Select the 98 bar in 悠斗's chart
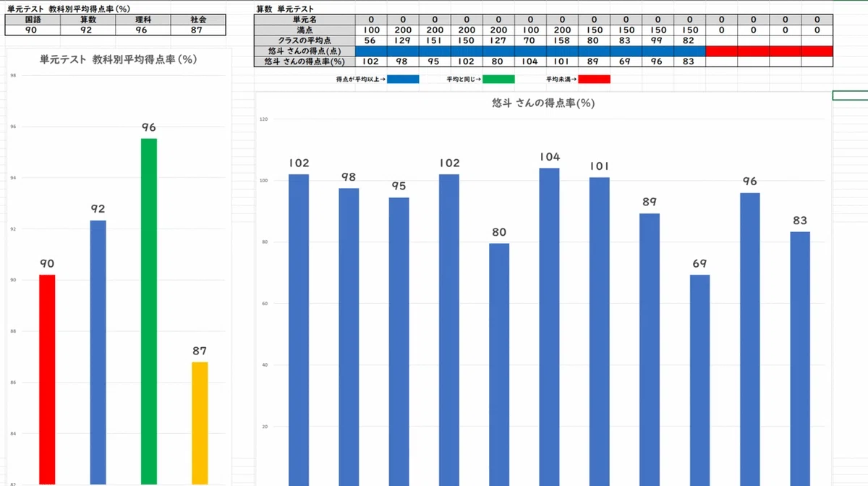This screenshot has height=486, width=868. [x=349, y=337]
